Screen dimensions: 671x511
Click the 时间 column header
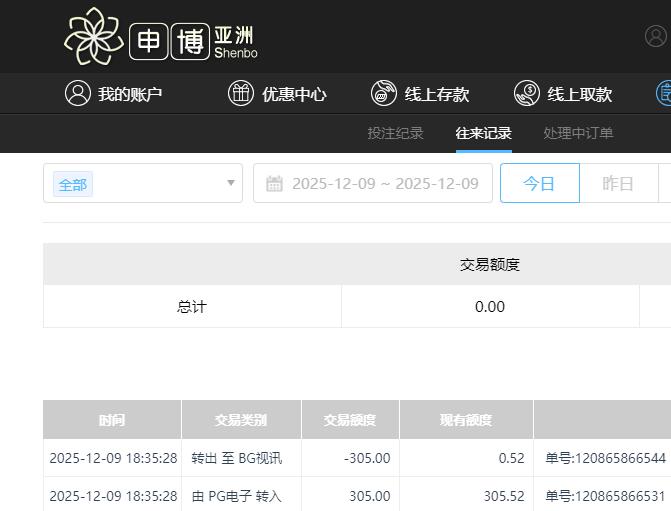112,420
